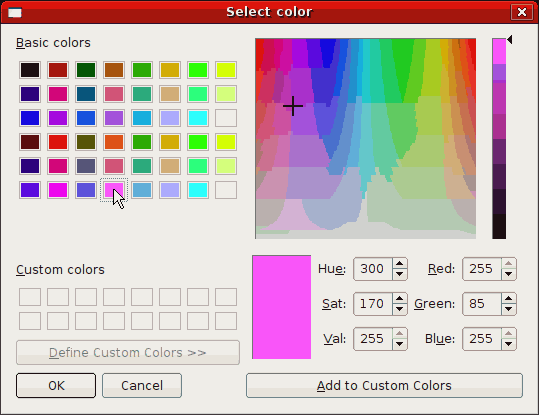This screenshot has width=539, height=415.
Task: Click inside the Hue input field
Action: 373,269
